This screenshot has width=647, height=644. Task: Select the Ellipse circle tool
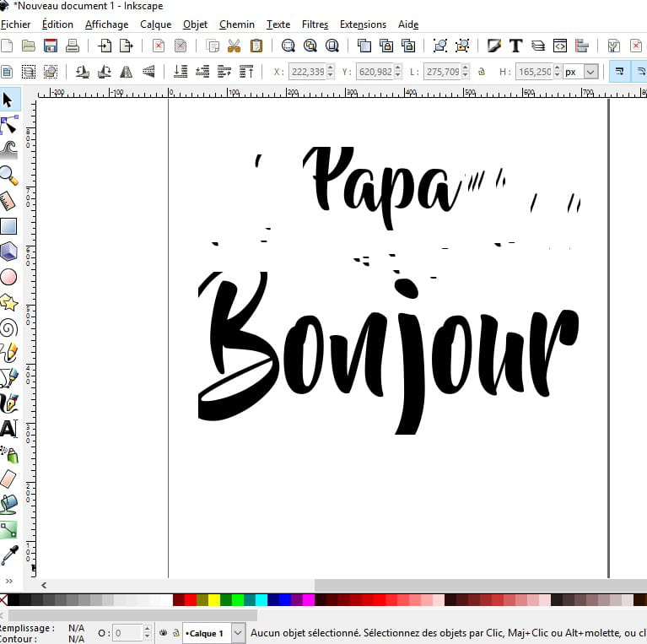tap(8, 277)
